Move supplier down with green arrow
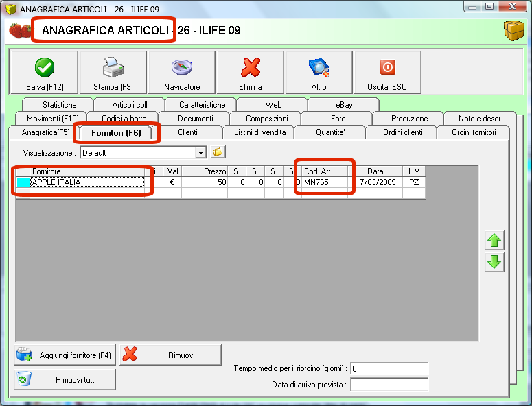 (x=494, y=262)
